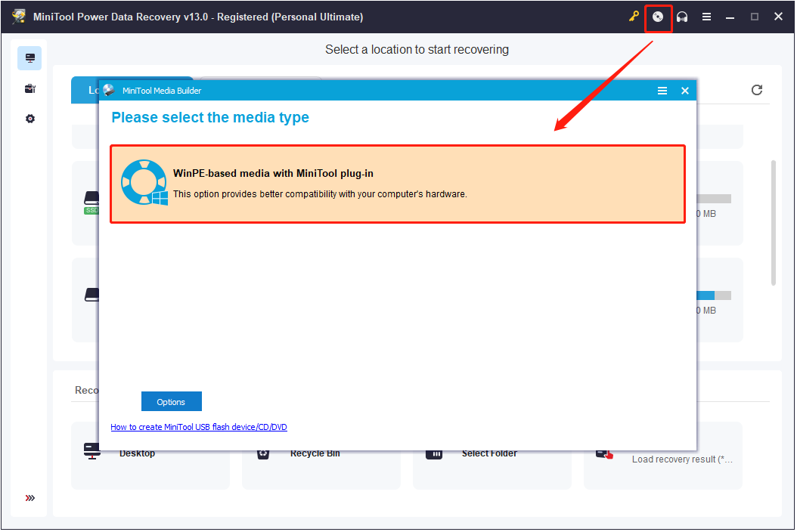Click the MiniTool app logo in title bar
This screenshot has width=797, height=532.
(20, 17)
